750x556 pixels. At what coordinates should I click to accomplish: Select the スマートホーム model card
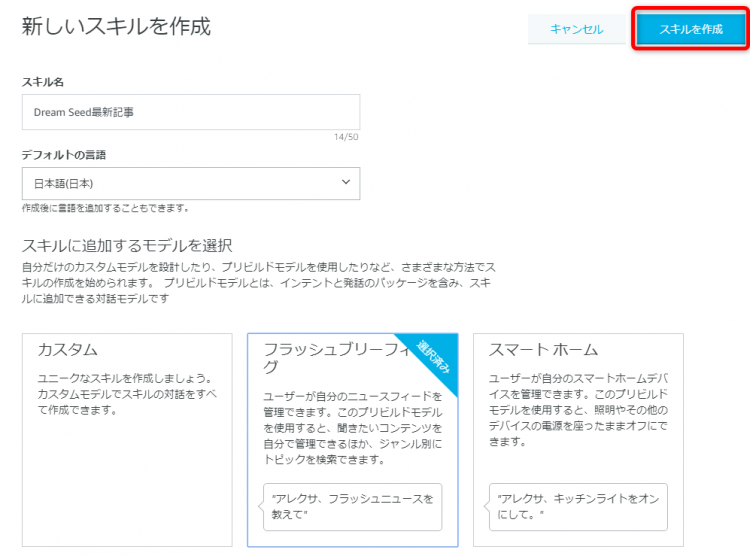(578, 440)
